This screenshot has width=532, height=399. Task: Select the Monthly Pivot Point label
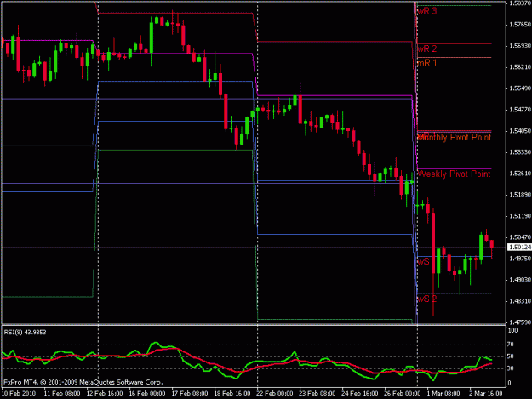455,137
